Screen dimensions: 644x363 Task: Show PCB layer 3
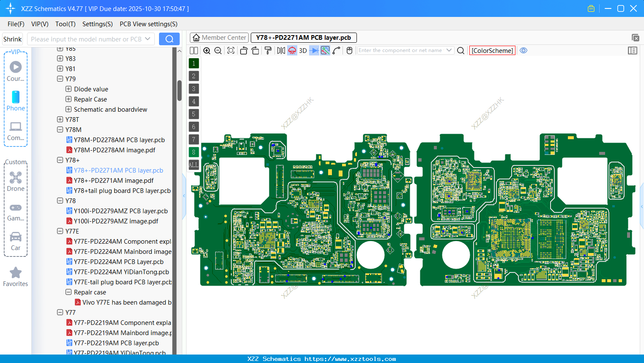point(194,89)
